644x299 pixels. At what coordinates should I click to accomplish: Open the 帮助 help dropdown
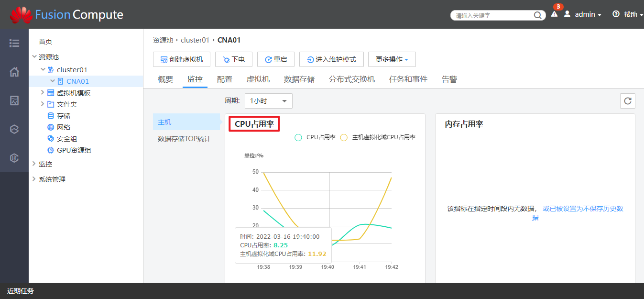point(633,15)
